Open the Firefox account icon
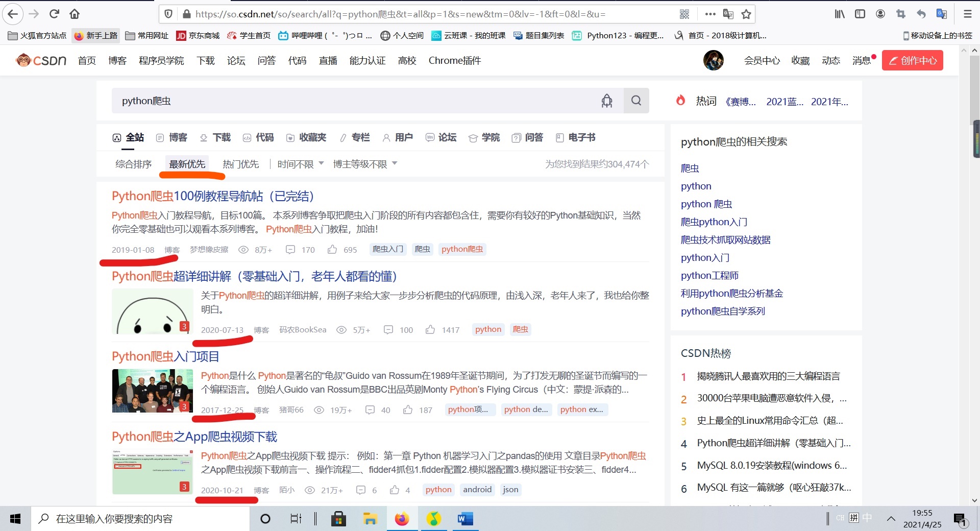The height and width of the screenshot is (531, 980). coord(880,14)
